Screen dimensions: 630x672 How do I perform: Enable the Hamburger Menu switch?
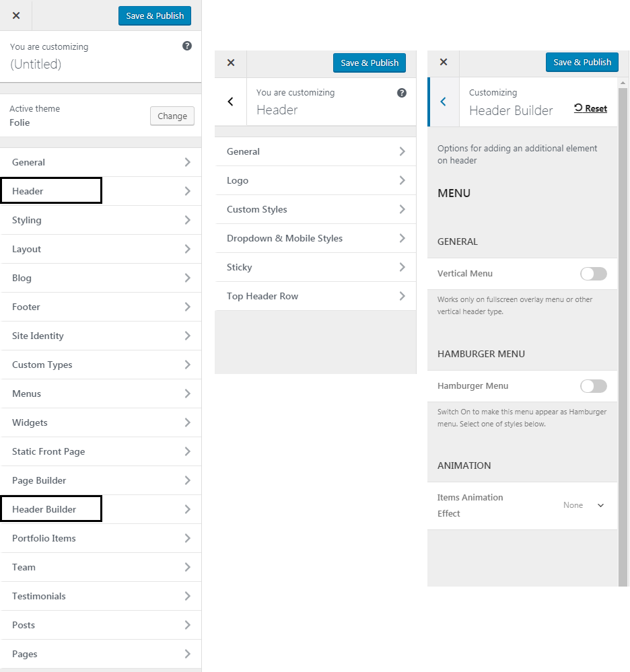pos(594,385)
